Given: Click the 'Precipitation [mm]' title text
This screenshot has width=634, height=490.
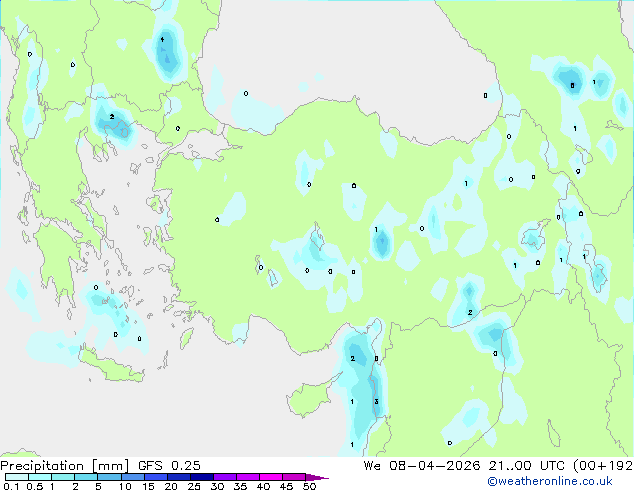Looking at the screenshot, I should click(x=65, y=466).
